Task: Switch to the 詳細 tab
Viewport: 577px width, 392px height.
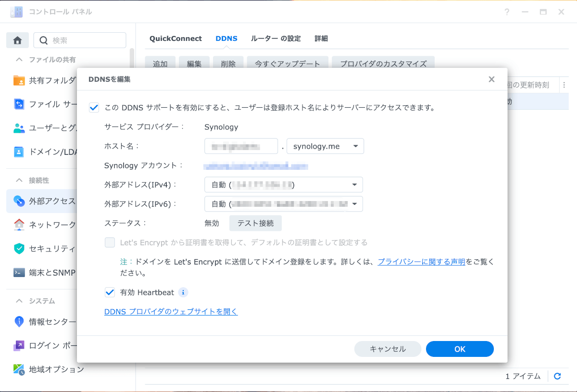Action: (321, 38)
